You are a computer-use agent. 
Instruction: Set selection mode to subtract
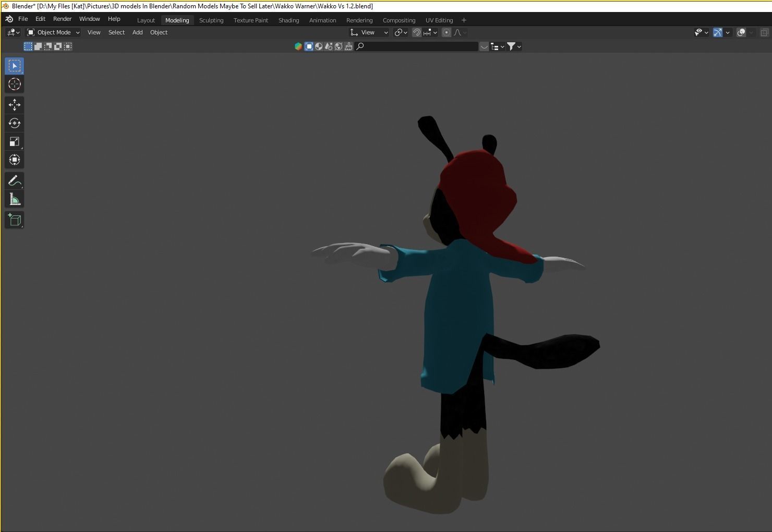48,46
